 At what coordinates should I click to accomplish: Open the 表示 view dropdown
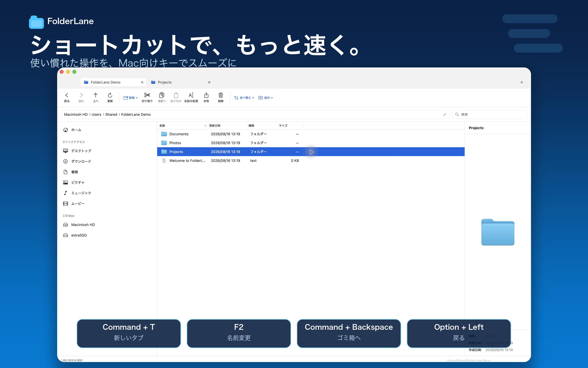[266, 98]
